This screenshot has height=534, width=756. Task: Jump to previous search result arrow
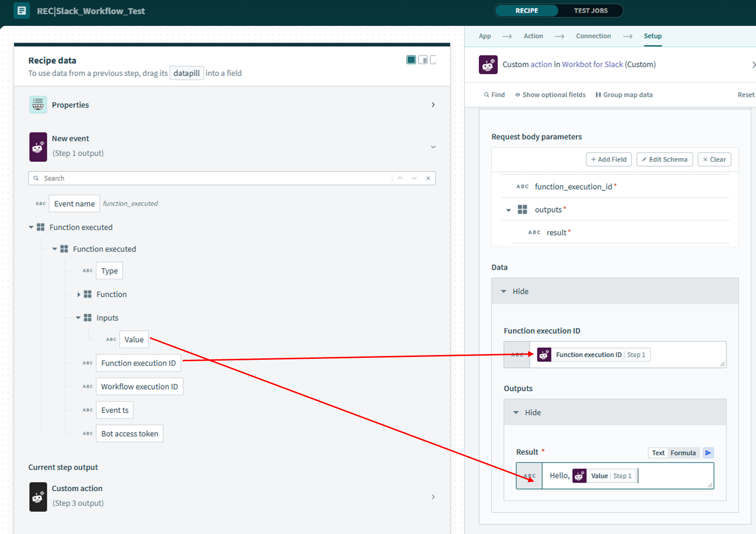click(400, 178)
